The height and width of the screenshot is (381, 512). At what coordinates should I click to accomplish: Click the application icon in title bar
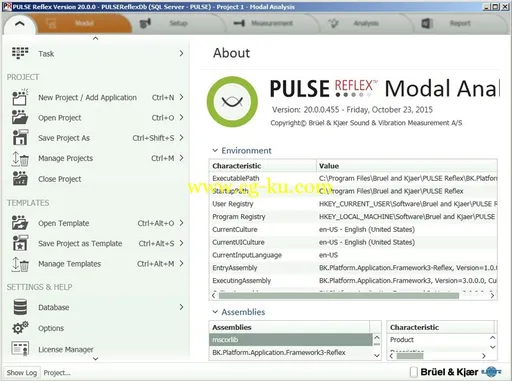(7, 6)
